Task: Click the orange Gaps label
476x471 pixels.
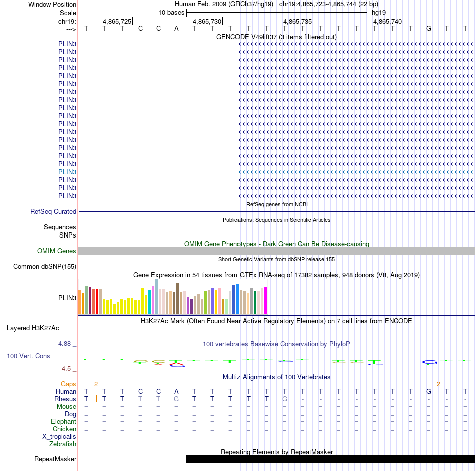Action: 68,384
